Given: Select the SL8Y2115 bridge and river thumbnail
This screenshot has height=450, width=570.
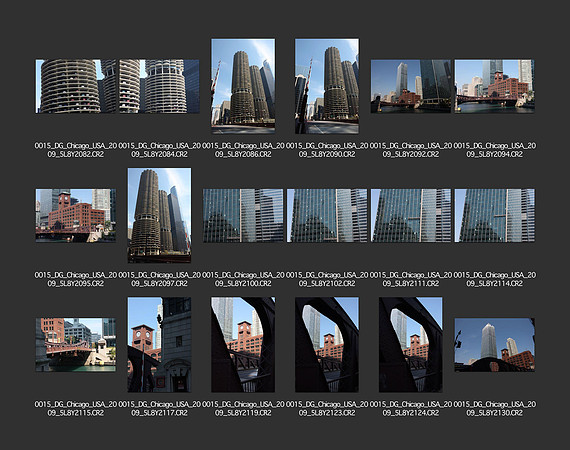Looking at the screenshot, I should (x=76, y=345).
